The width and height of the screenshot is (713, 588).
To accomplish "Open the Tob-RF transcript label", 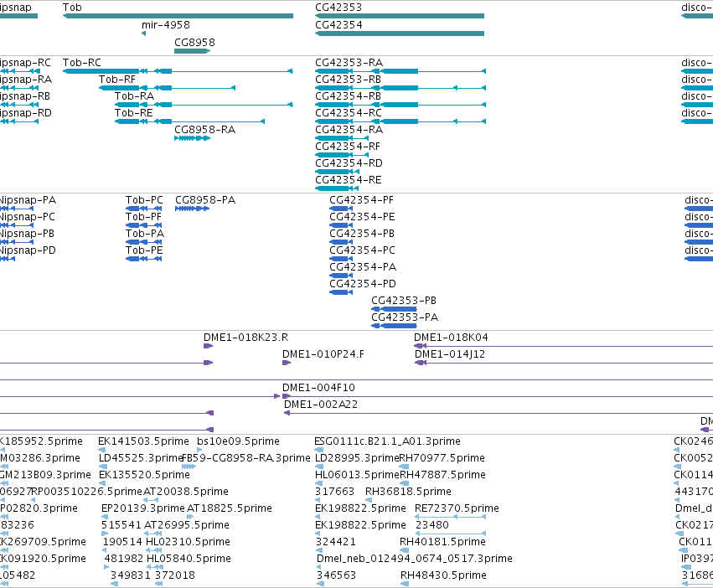I will [117, 80].
